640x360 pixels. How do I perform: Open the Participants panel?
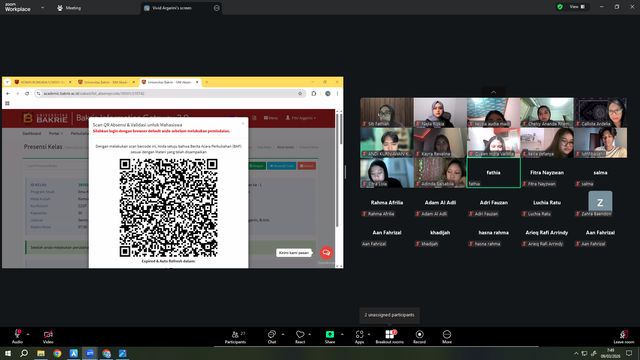point(236,337)
